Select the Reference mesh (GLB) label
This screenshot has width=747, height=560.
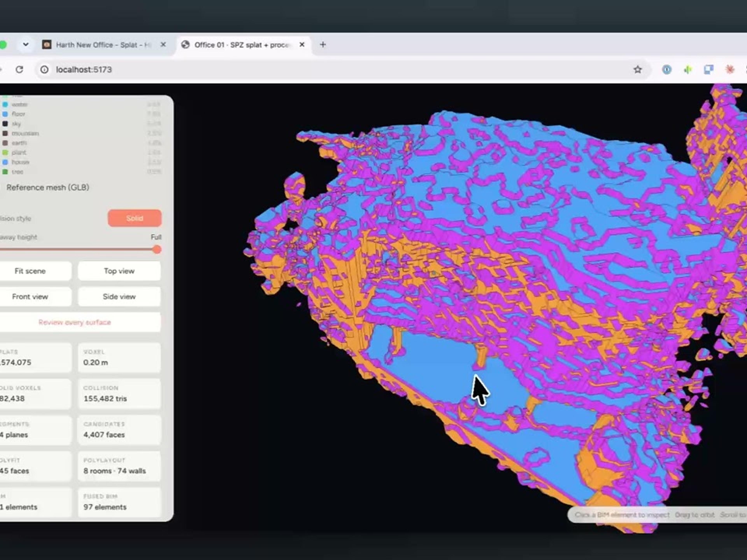coord(48,187)
